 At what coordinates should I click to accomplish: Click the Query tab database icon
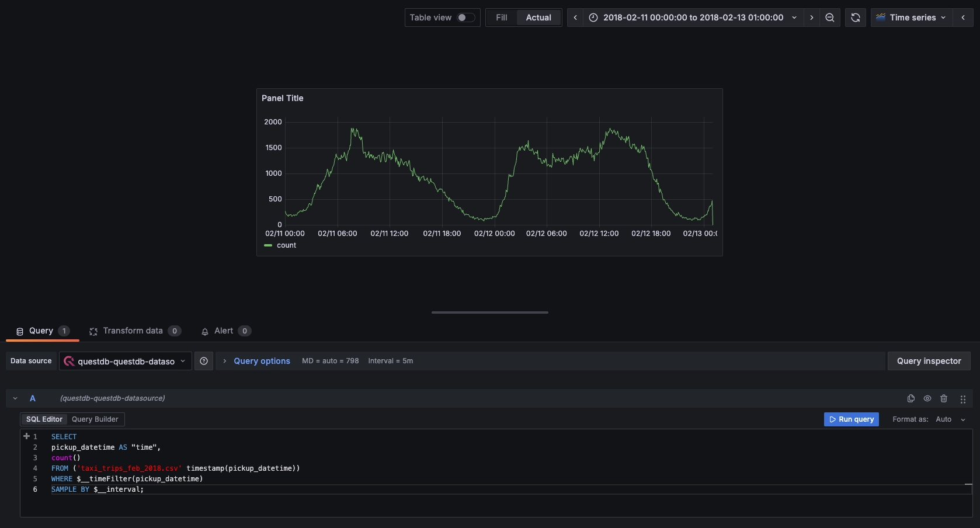pyautogui.click(x=20, y=331)
